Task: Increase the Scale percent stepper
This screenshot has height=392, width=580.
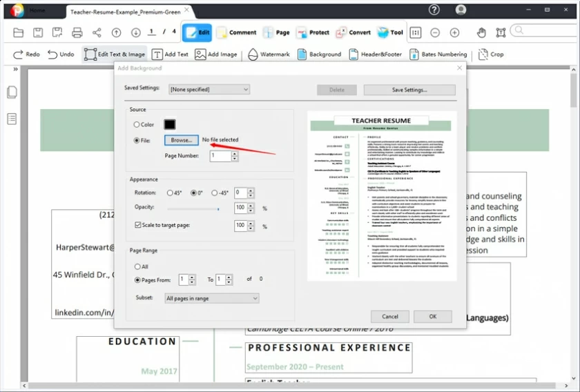Action: 251,224
